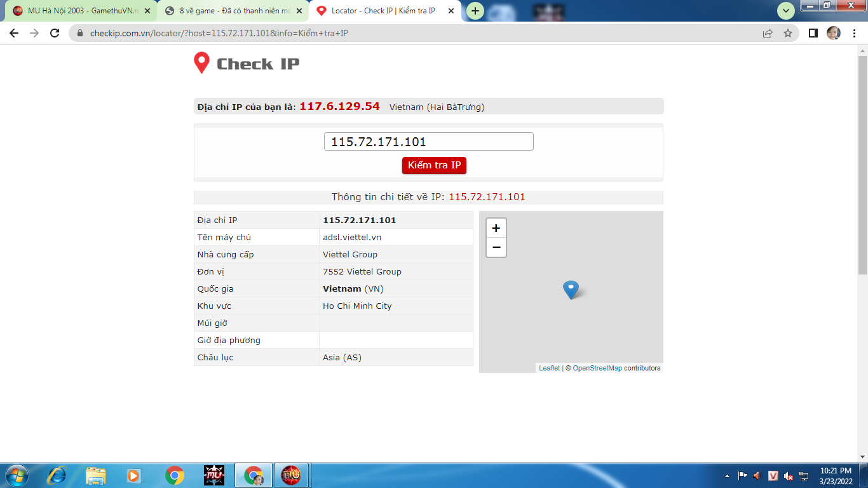Go back using the browser back arrow
The width and height of the screenshot is (868, 488).
tap(14, 33)
